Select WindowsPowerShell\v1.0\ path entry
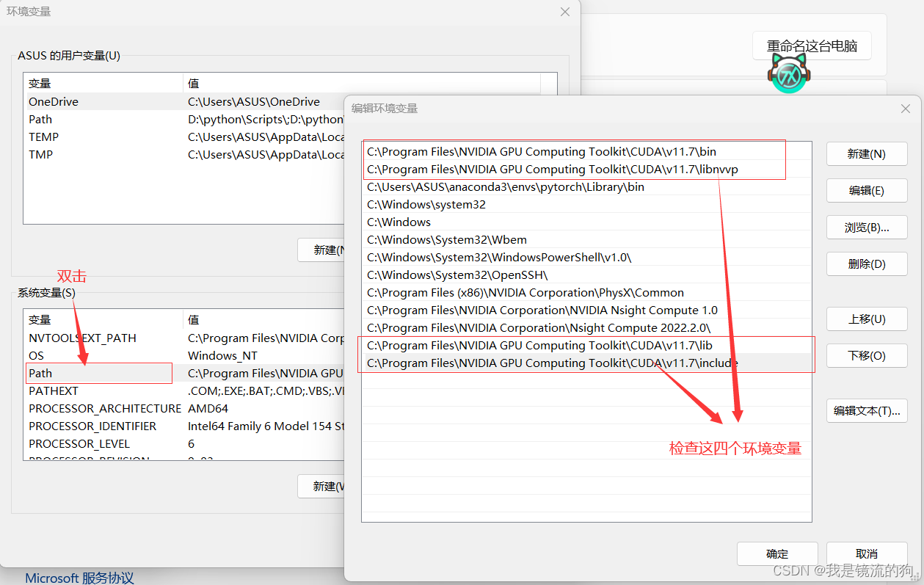 point(587,258)
